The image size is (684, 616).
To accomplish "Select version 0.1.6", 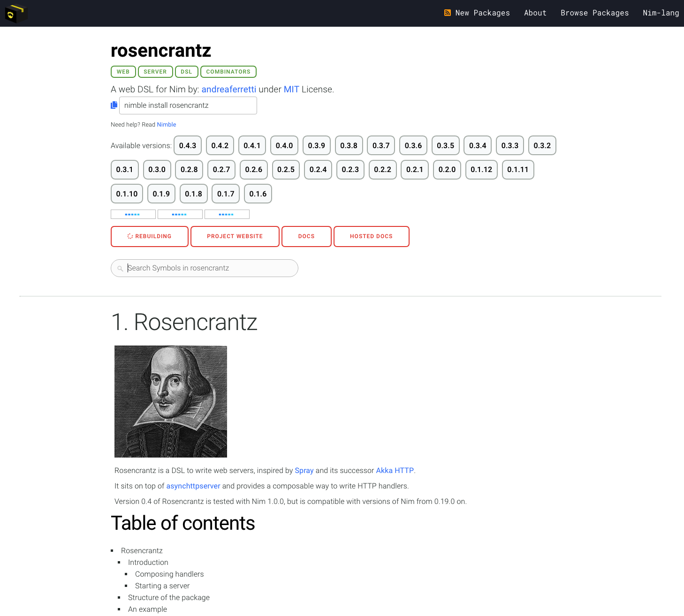I will coord(258,194).
